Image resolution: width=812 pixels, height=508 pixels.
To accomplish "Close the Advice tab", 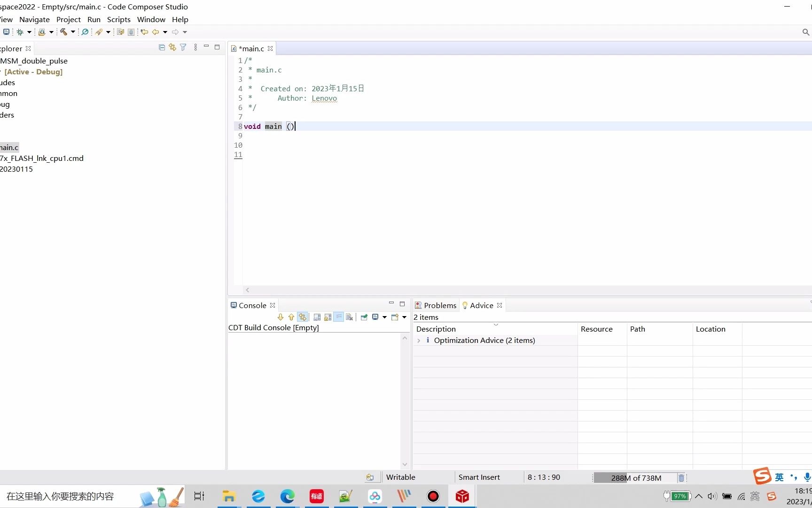I will [500, 305].
